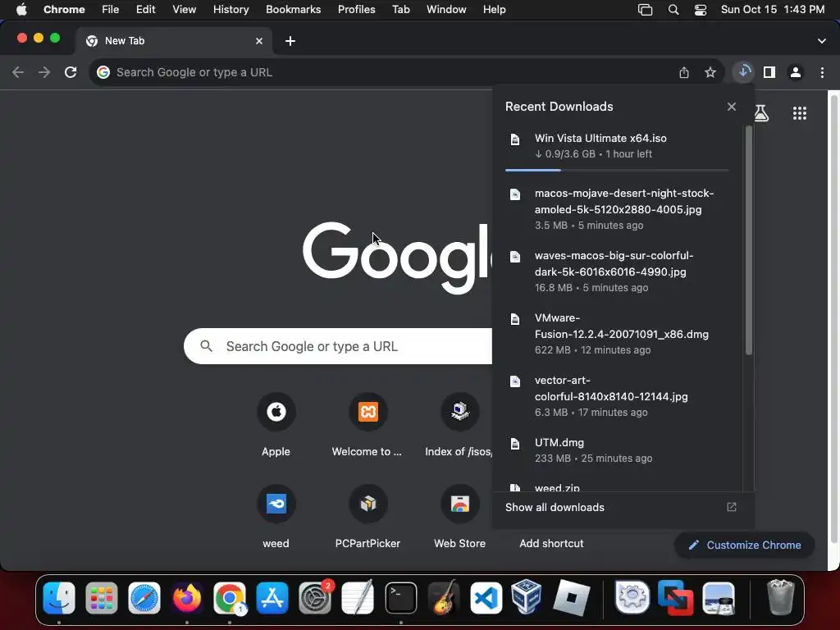Click the Add shortcut label

tap(551, 543)
